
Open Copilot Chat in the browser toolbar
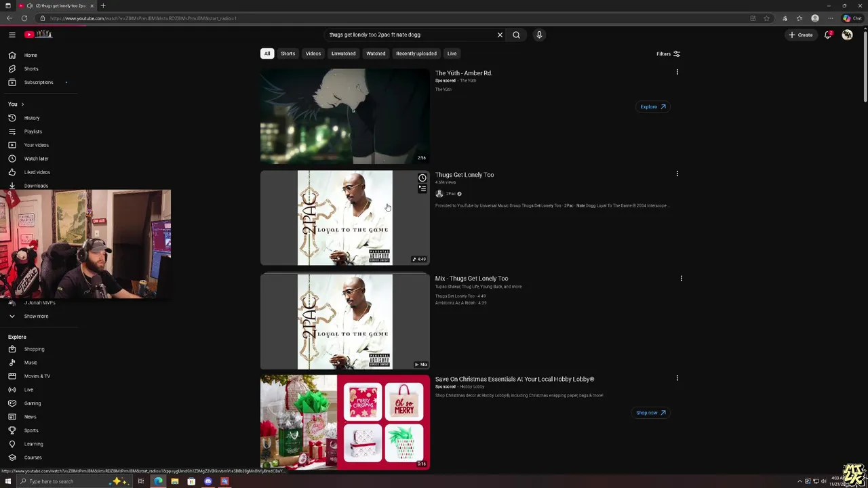coord(852,18)
